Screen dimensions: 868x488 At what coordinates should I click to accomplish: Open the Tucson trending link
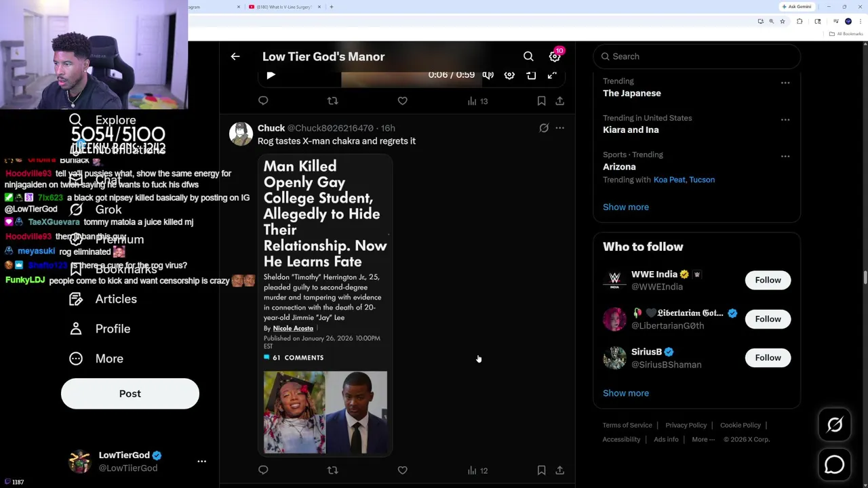702,180
